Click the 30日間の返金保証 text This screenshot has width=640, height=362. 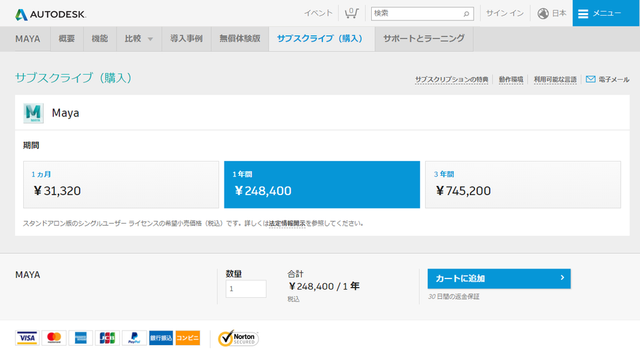tap(453, 297)
